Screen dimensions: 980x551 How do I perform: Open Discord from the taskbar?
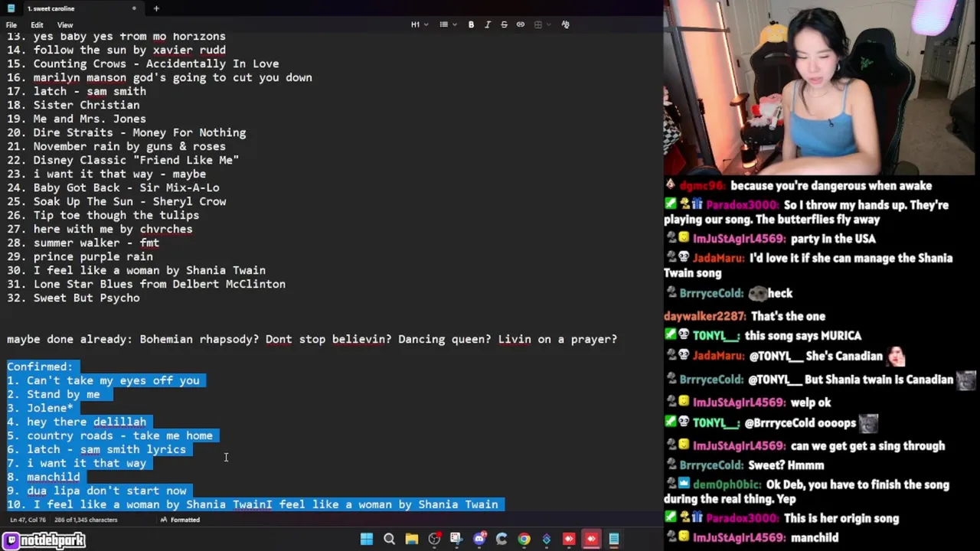479,540
